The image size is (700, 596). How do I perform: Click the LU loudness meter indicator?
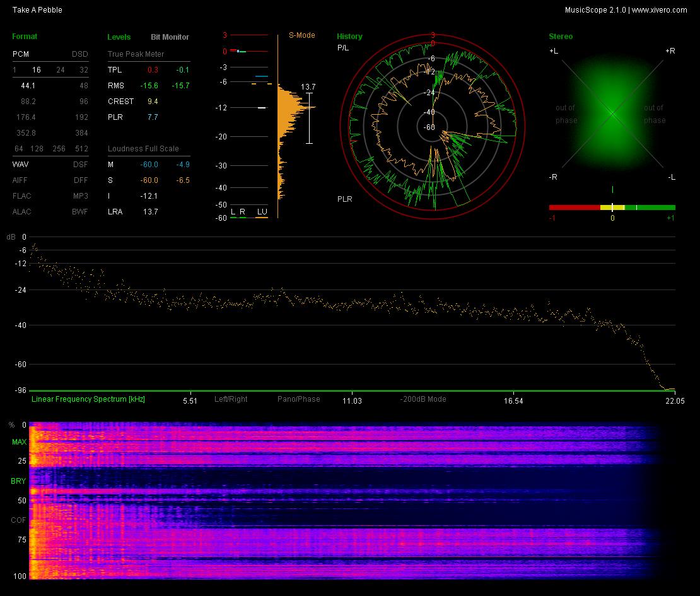262,212
